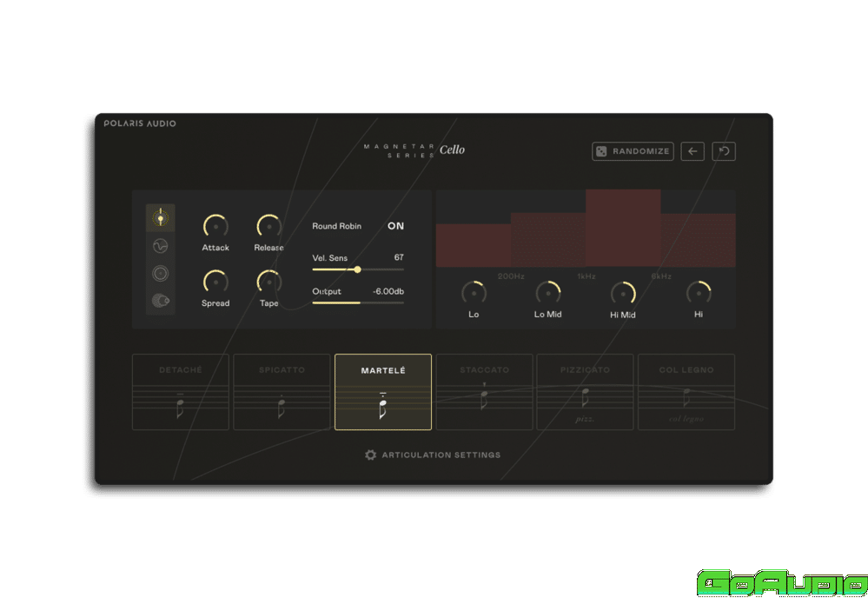Select the main controls sidebar icon

(160, 218)
